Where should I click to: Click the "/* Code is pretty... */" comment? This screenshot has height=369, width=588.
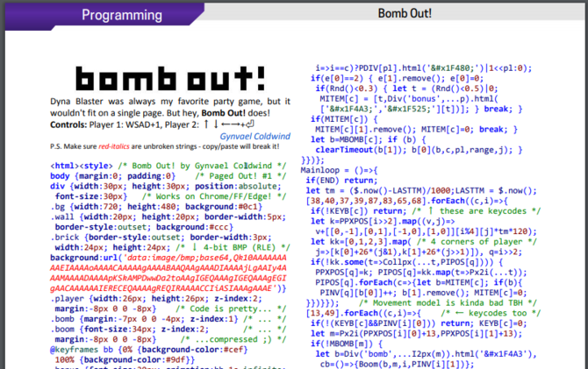click(x=231, y=309)
